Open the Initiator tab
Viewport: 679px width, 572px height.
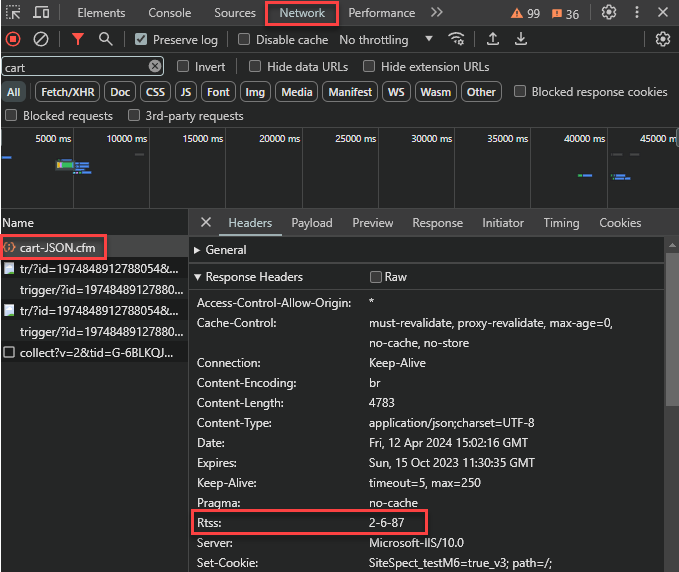tap(503, 223)
